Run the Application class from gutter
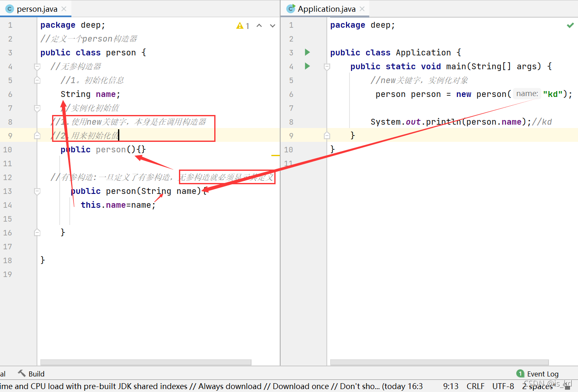This screenshot has height=392, width=578. pos(307,52)
